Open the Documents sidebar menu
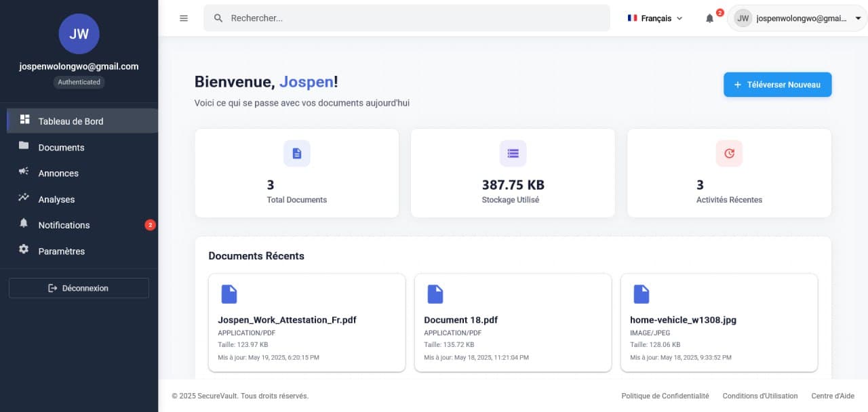Viewport: 868px width, 412px height. pyautogui.click(x=61, y=147)
